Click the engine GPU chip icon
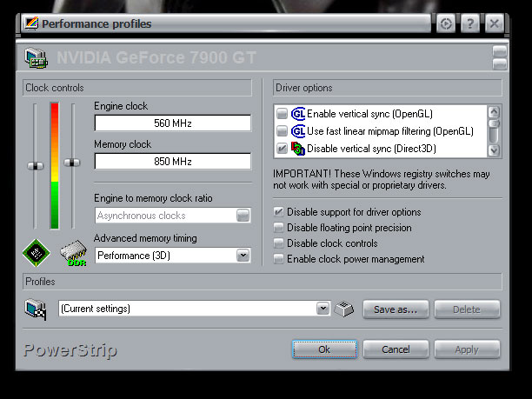Image resolution: width=532 pixels, height=399 pixels. point(36,253)
